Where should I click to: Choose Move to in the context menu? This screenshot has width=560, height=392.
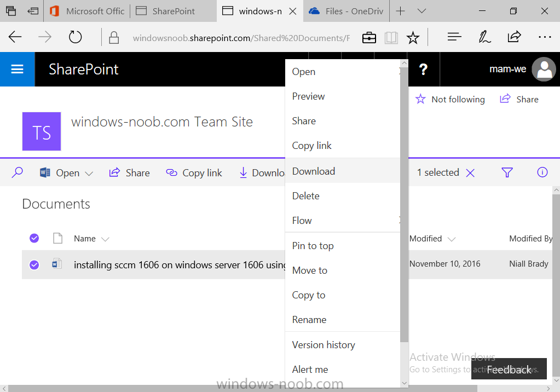(343, 270)
